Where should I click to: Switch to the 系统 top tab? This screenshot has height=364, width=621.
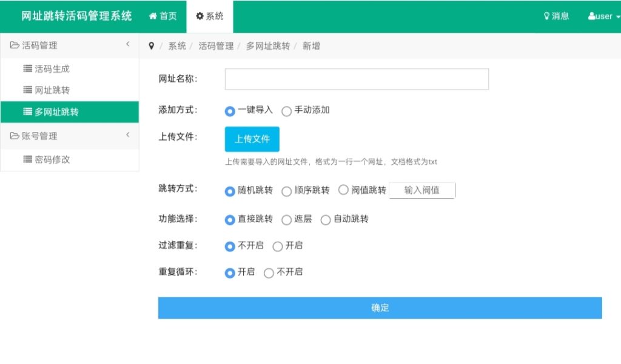tap(210, 16)
